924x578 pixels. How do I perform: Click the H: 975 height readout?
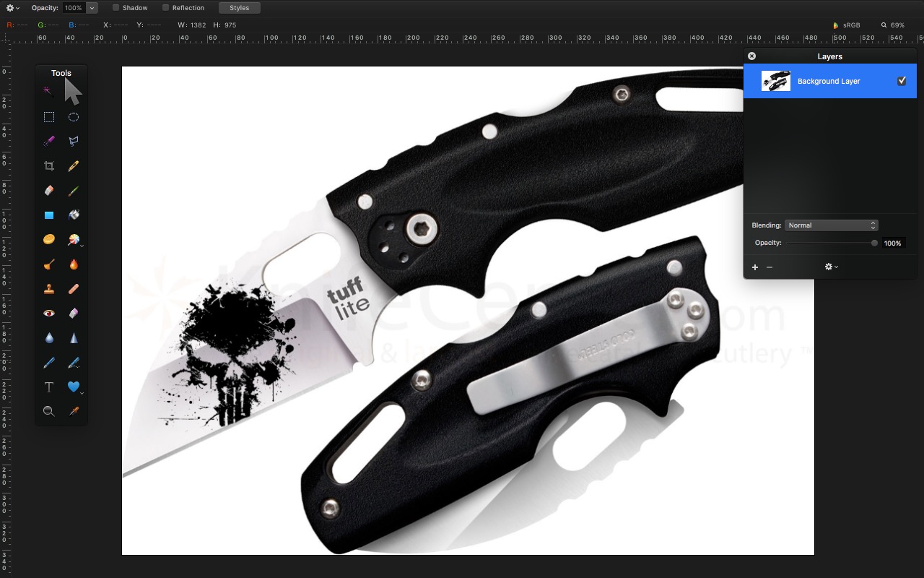click(225, 25)
